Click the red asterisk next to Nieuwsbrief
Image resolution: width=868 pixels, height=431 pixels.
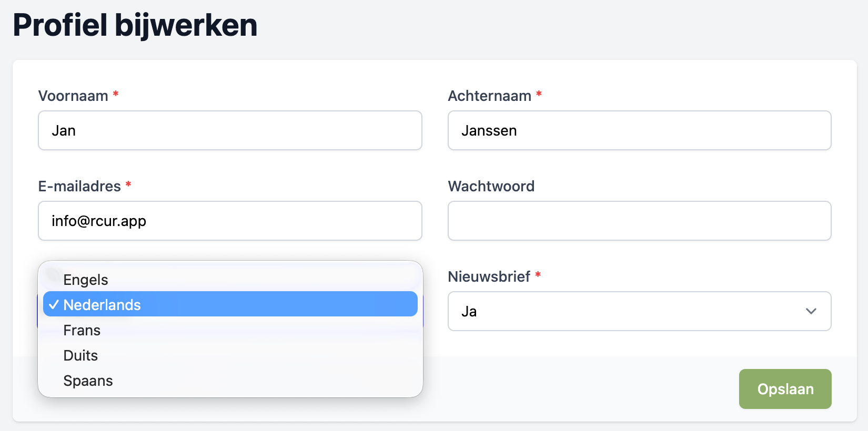point(538,274)
